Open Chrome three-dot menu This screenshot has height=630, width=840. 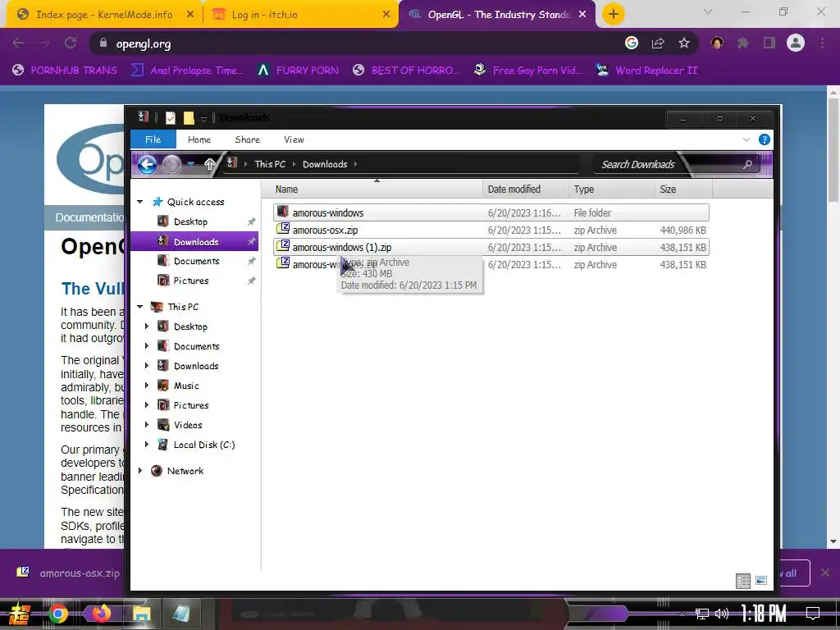(x=822, y=43)
